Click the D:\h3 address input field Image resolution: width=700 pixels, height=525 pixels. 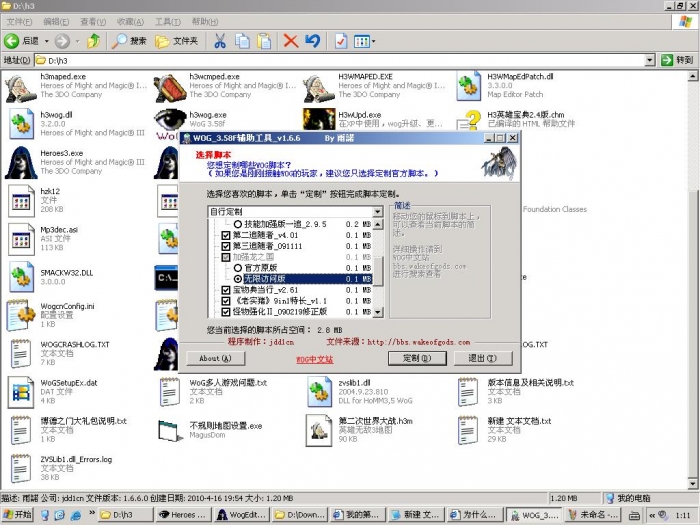click(340, 60)
